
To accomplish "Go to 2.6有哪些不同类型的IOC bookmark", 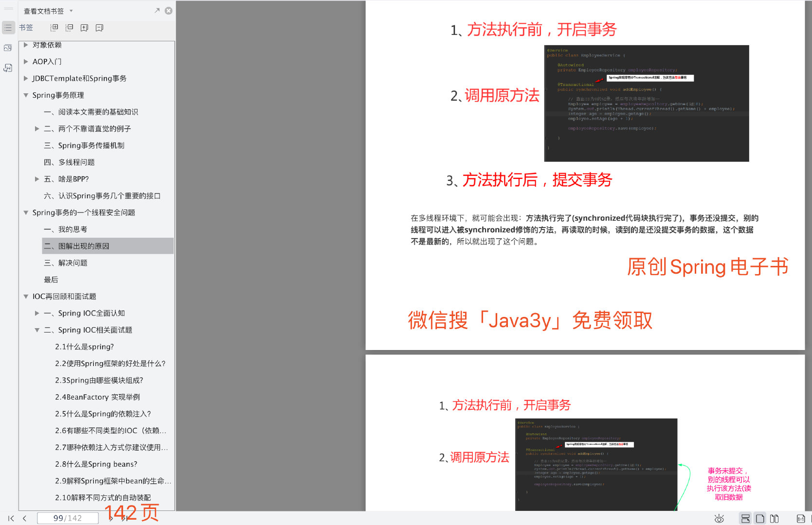I will [110, 431].
